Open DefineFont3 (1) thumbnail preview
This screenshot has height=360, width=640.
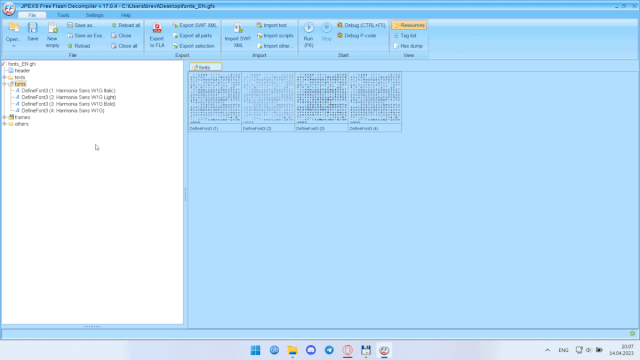(215, 102)
